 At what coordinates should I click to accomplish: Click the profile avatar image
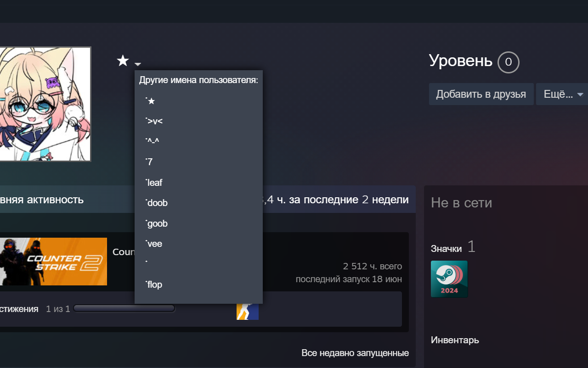pyautogui.click(x=45, y=104)
